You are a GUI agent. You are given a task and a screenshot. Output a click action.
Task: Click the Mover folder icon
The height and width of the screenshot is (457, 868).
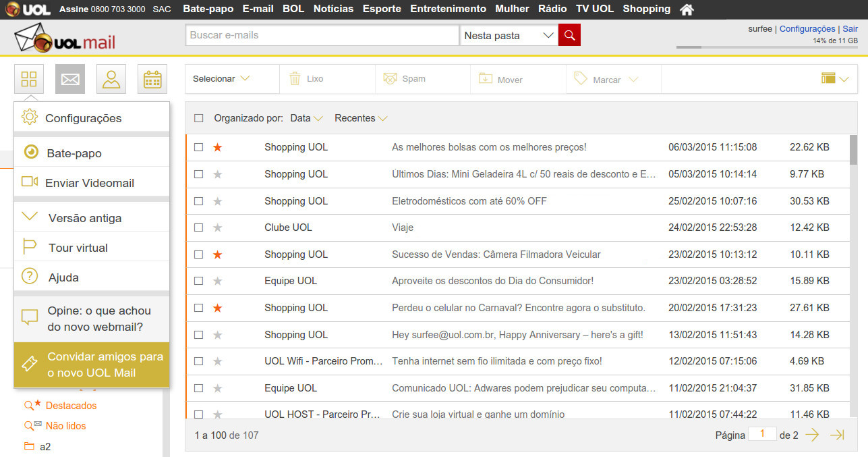tap(486, 79)
